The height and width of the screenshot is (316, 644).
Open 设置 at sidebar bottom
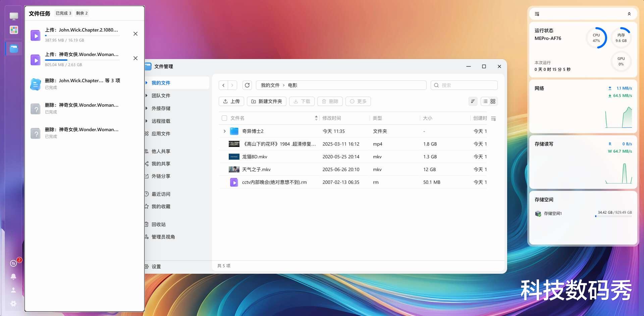pos(156,267)
